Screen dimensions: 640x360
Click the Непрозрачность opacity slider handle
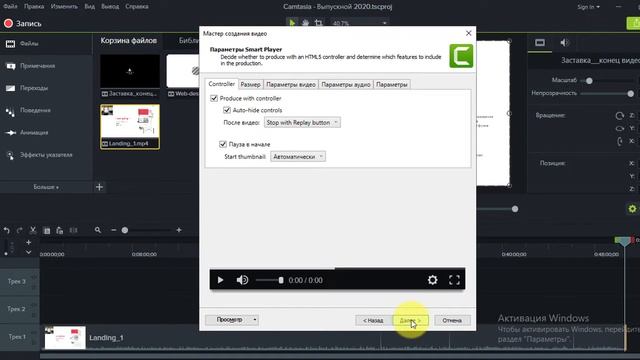tap(631, 94)
